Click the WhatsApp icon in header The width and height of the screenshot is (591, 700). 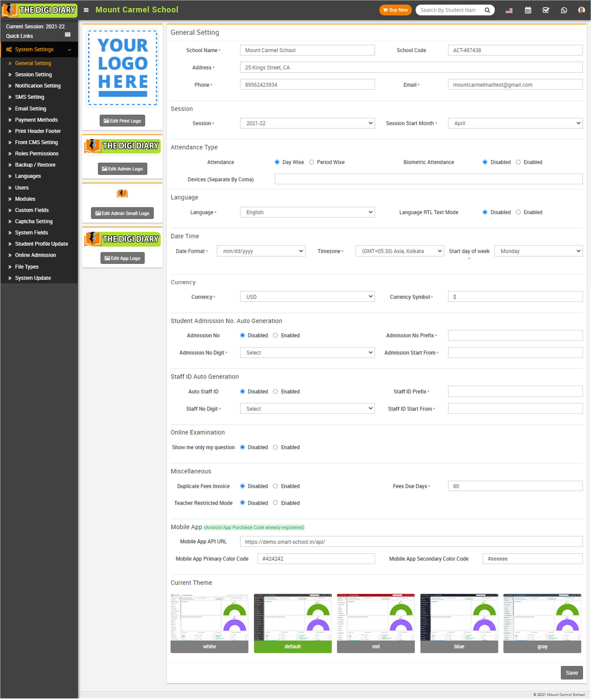tap(564, 10)
